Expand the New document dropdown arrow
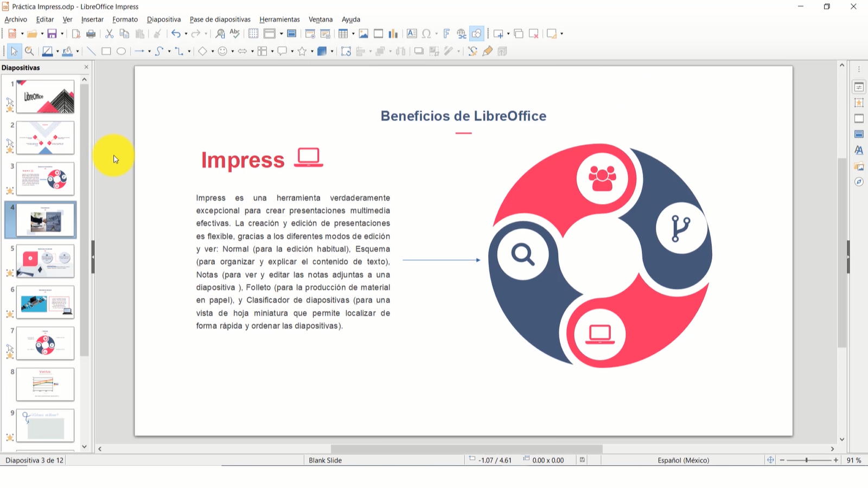868x488 pixels. (x=22, y=34)
